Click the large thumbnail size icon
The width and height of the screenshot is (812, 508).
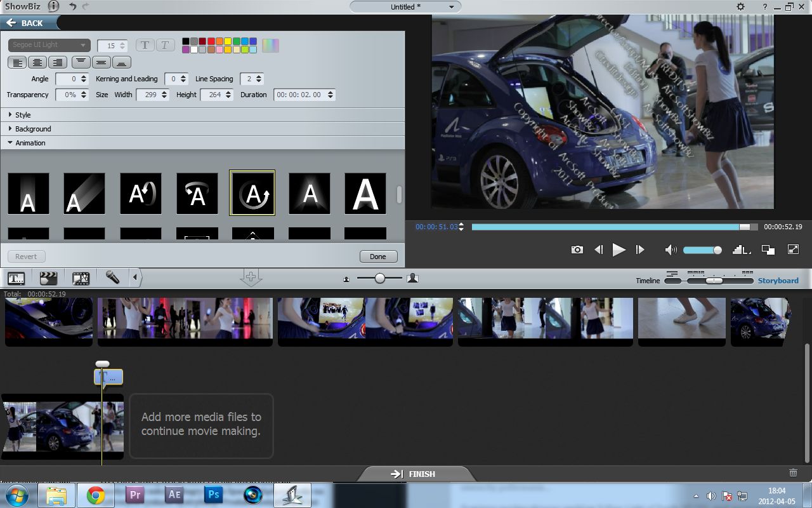pyautogui.click(x=413, y=278)
